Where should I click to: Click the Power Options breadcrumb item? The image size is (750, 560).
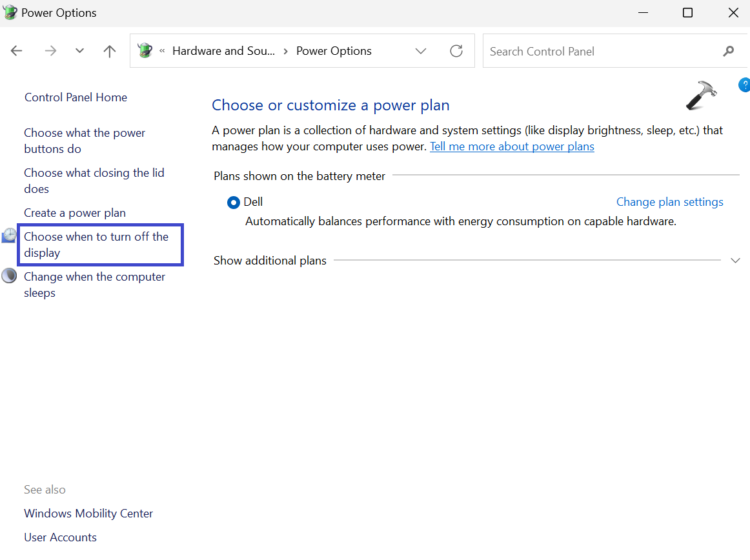[334, 51]
